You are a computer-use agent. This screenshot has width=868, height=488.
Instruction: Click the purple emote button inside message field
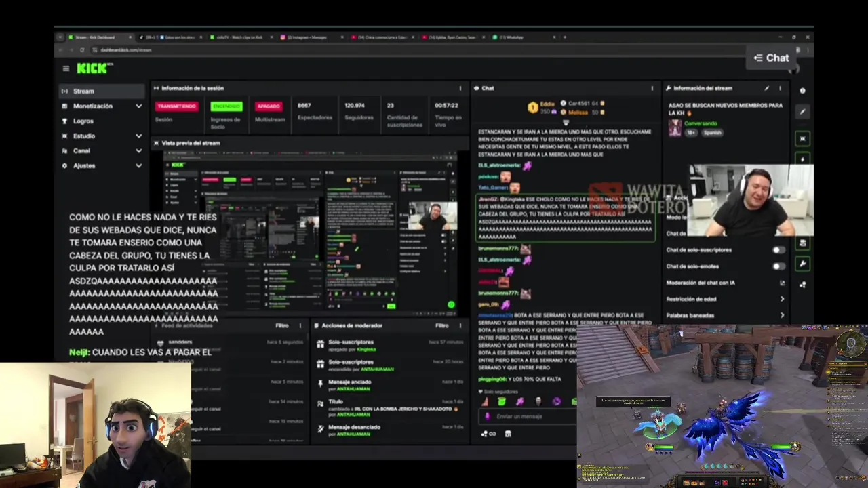487,416
